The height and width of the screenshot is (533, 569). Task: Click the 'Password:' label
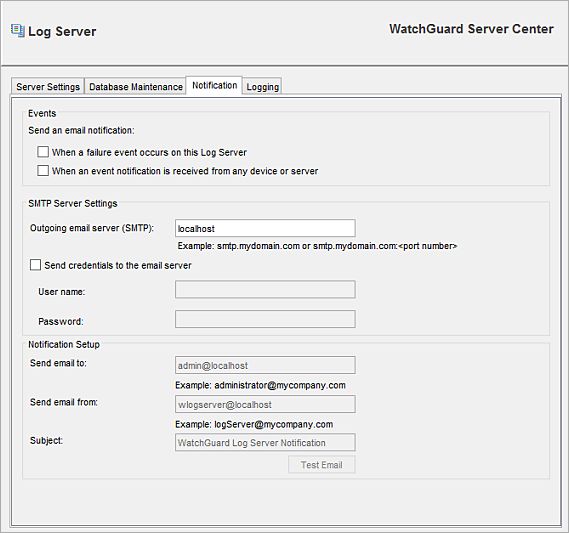(61, 321)
